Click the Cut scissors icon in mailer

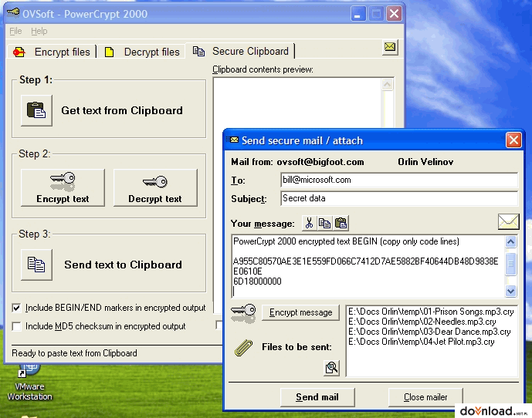coord(309,223)
